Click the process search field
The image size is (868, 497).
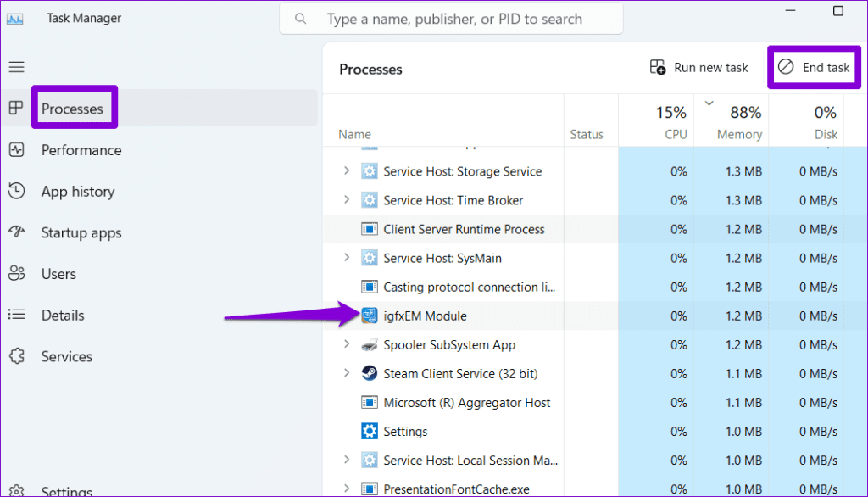click(x=451, y=18)
